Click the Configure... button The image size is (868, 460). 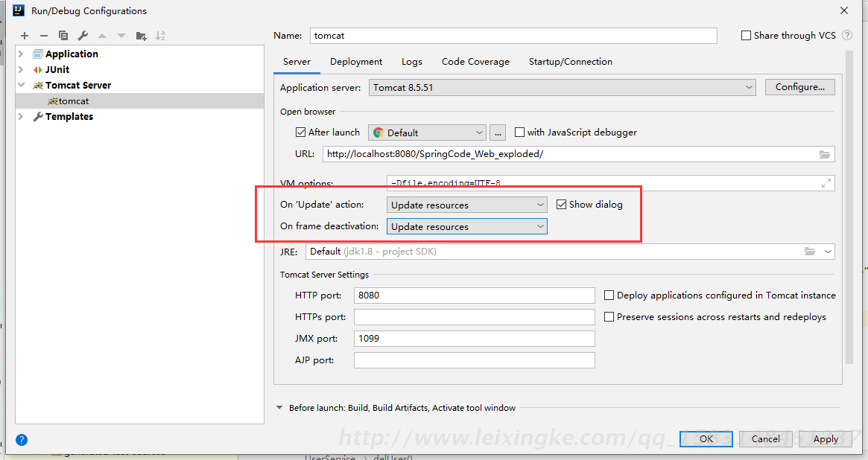point(800,87)
